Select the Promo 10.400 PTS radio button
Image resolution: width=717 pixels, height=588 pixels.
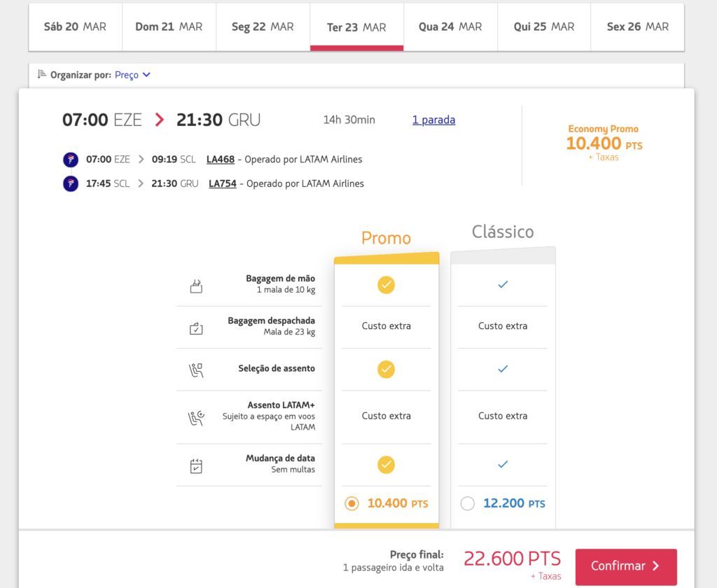(x=351, y=503)
